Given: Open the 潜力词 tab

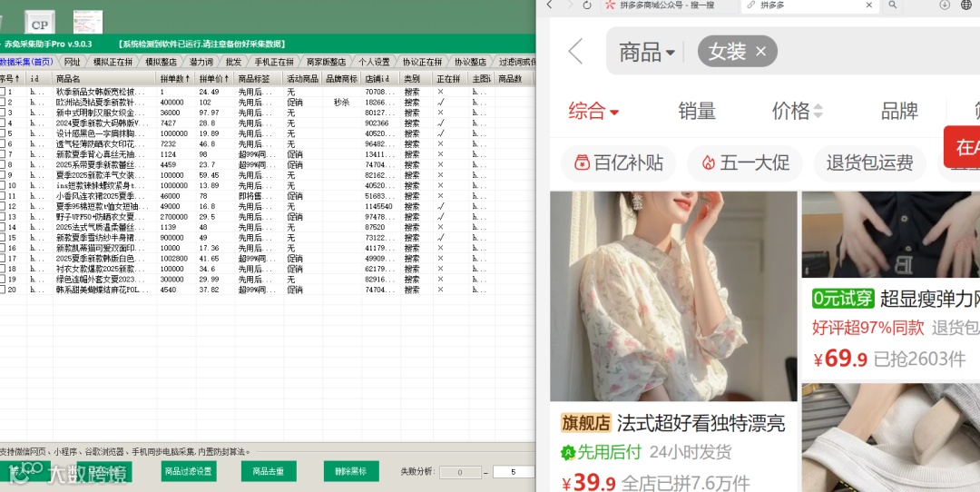Looking at the screenshot, I should (201, 62).
